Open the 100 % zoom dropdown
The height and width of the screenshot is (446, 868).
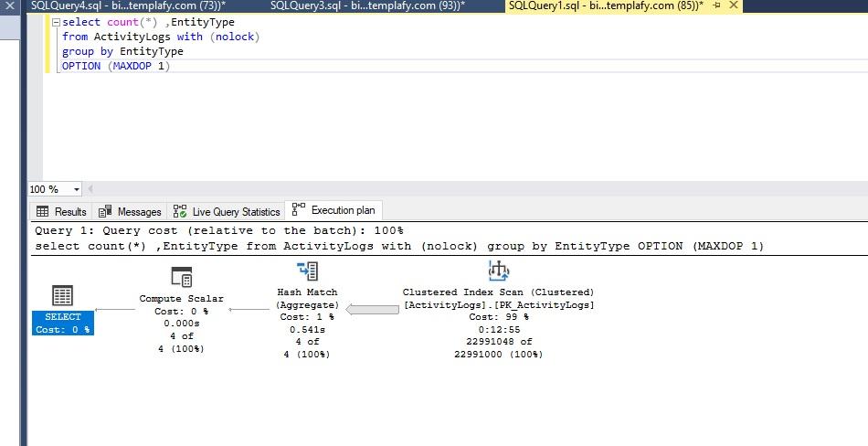click(x=76, y=189)
